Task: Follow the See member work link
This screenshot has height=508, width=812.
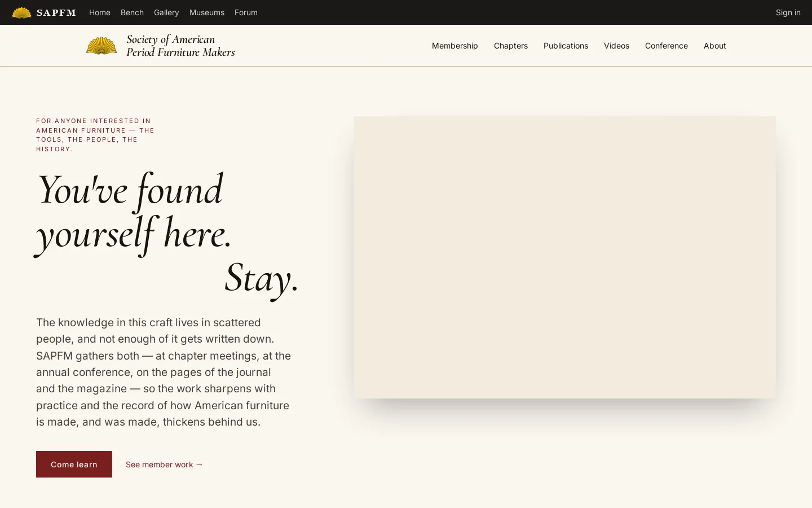Action: point(164,465)
